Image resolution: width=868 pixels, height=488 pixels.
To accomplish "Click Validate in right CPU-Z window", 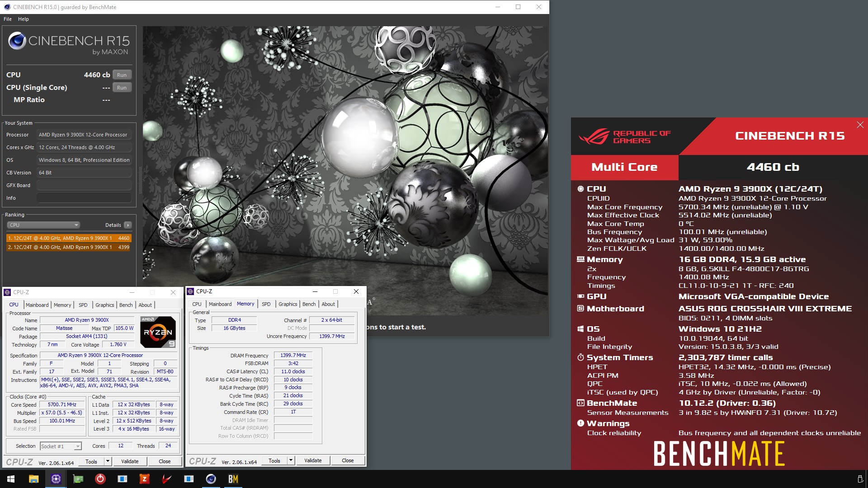I will pos(313,460).
